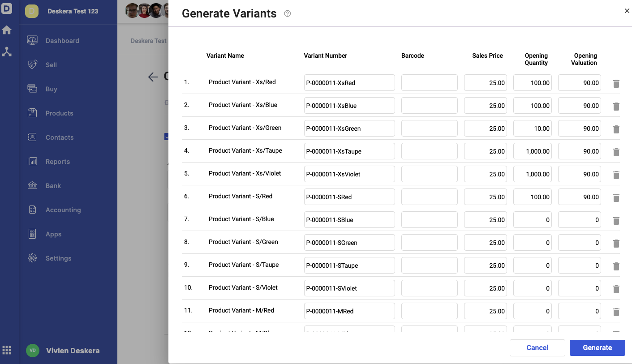The height and width of the screenshot is (364, 632).
Task: Click barcode field for Xs/Blue
Action: tap(430, 106)
